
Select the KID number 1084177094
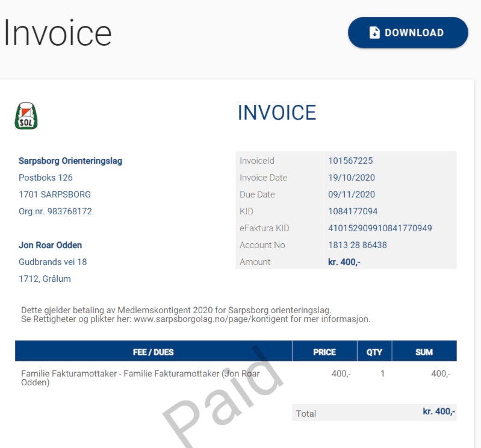tap(352, 211)
